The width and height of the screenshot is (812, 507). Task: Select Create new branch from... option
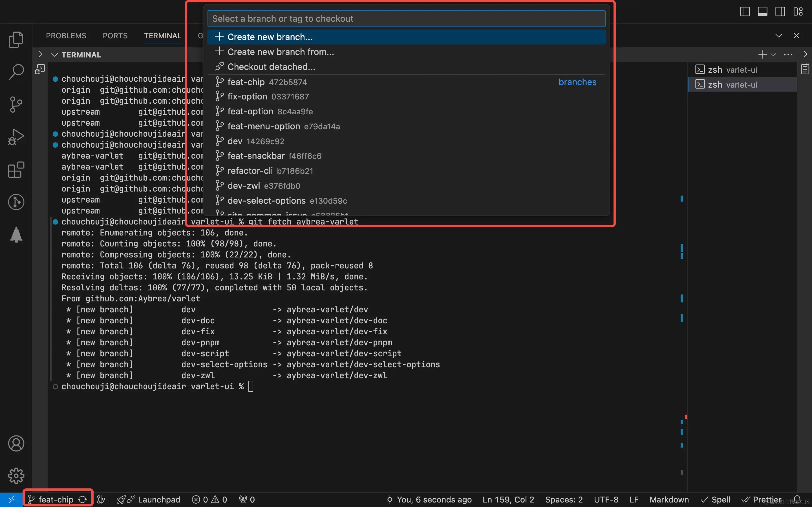pyautogui.click(x=281, y=52)
